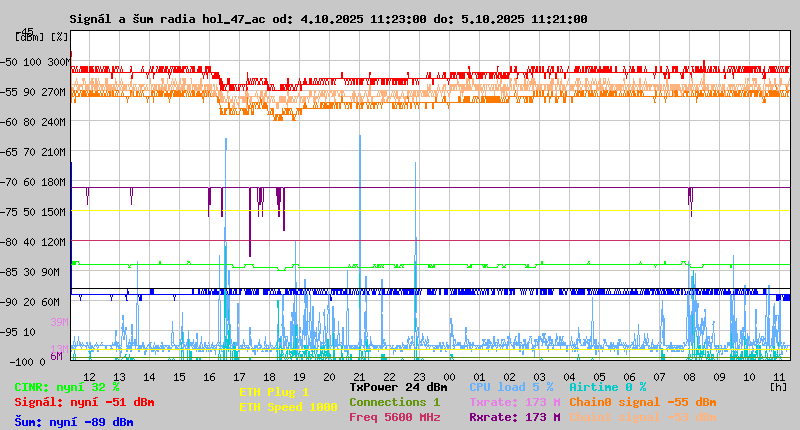
Task: Click the '-75 50 150M' y-axis label
Action: [x=33, y=212]
